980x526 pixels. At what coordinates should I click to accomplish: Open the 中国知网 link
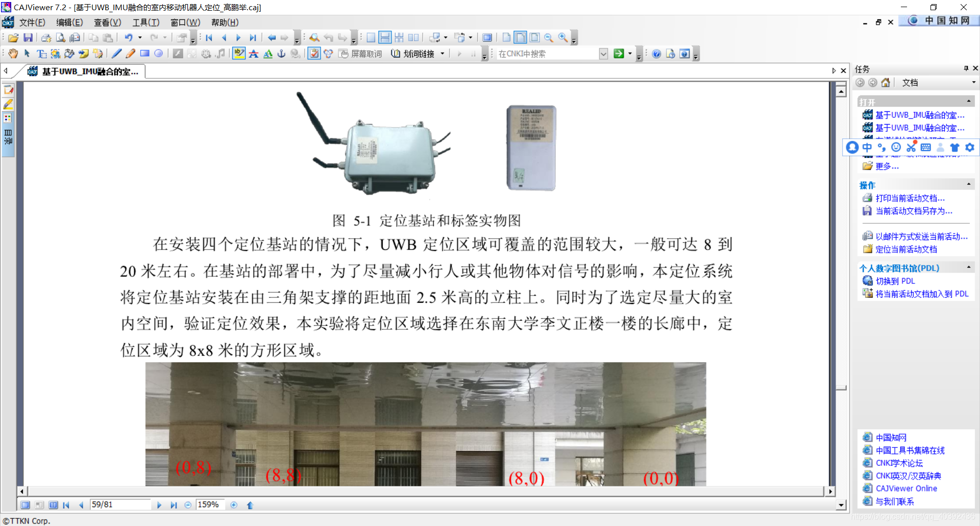891,438
